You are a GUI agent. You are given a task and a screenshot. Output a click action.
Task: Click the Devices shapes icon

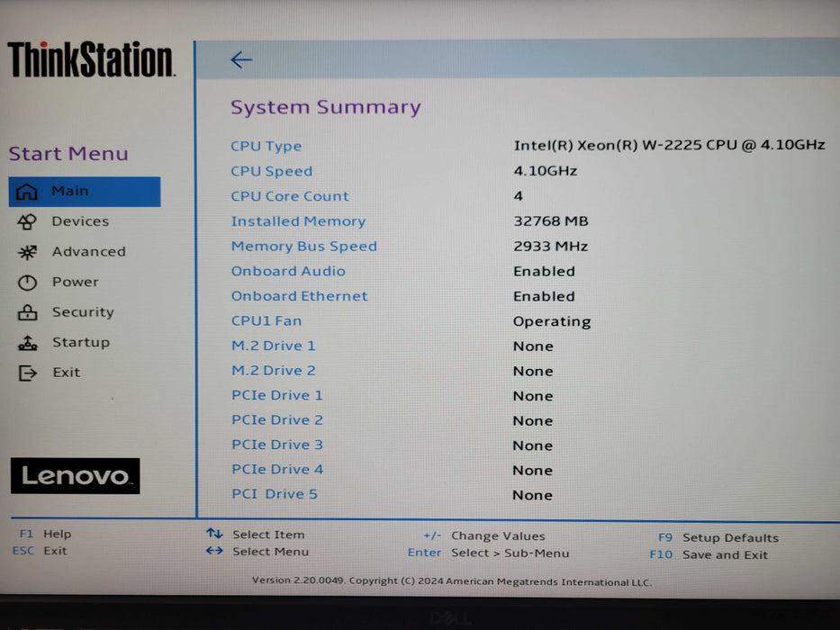pos(27,221)
